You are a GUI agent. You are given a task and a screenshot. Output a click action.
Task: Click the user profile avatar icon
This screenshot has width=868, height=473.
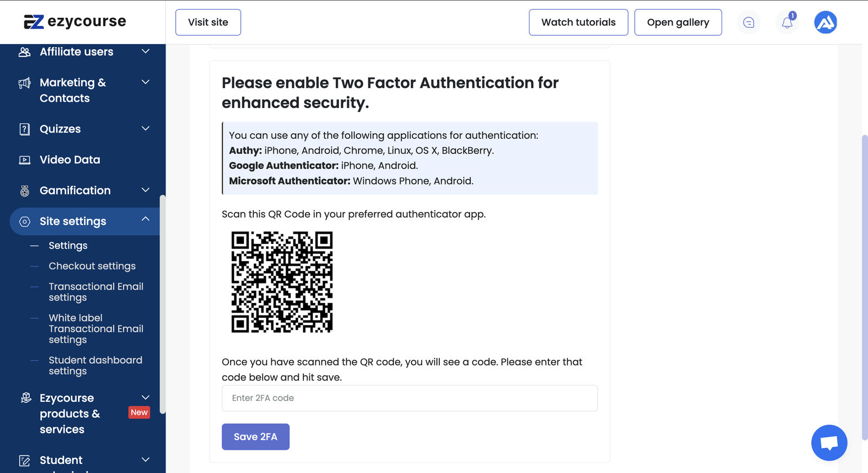(x=825, y=22)
